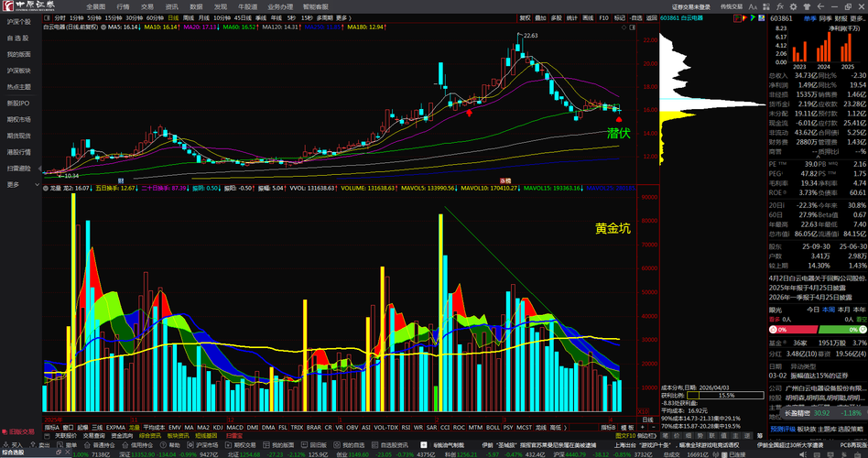Click the layout grid icon in title bar

[766, 6]
